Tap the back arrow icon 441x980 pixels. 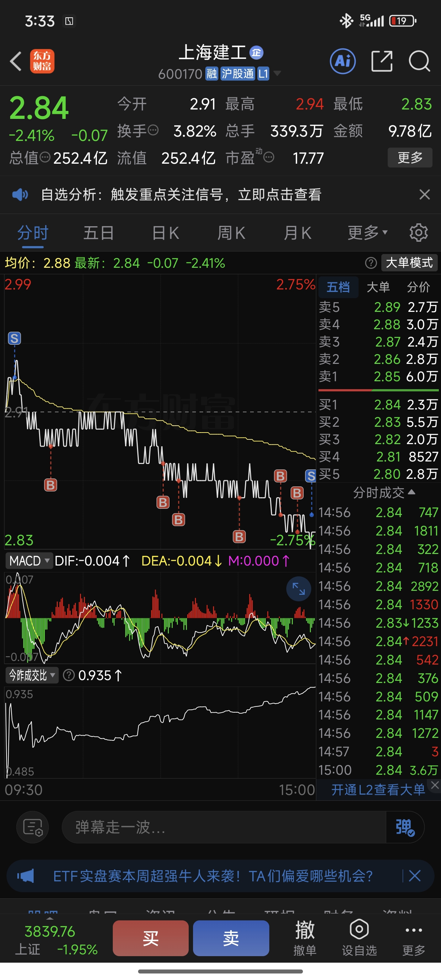[x=16, y=61]
